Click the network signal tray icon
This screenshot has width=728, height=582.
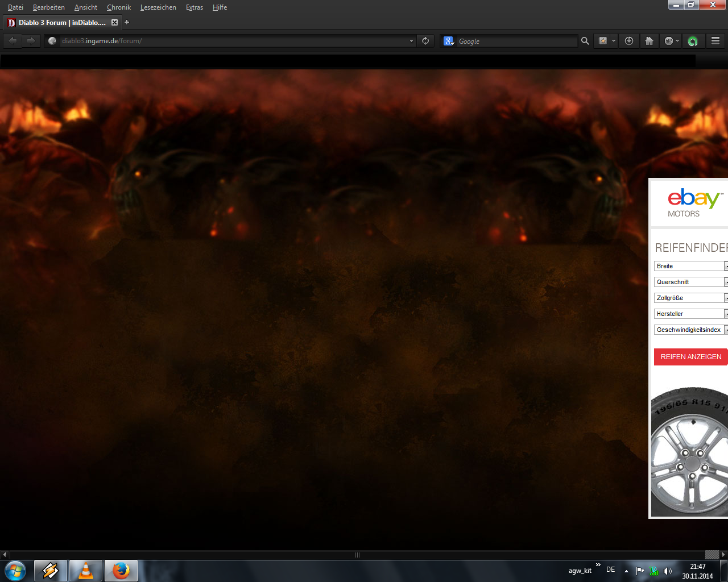coord(654,571)
